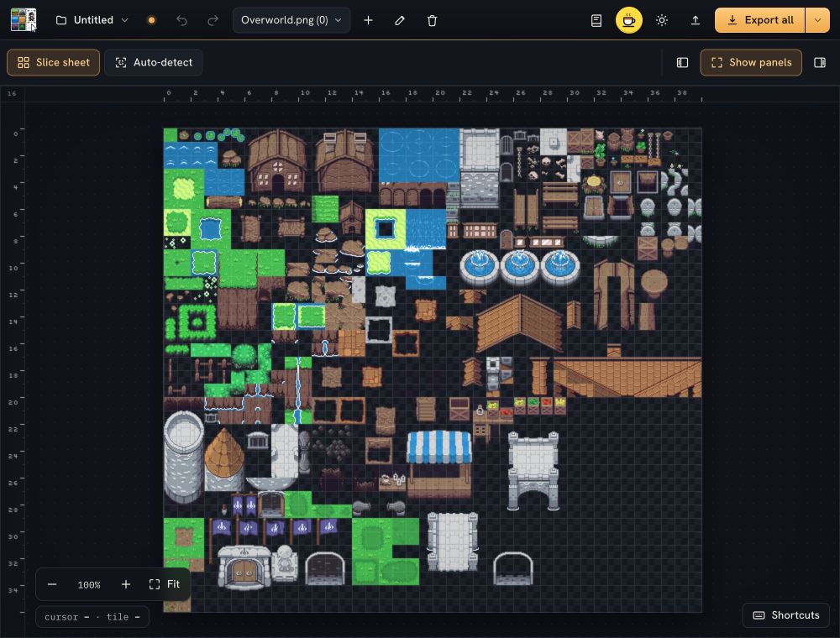Select the Auto-detect mode
Viewport: 840px width, 638px height.
pos(153,62)
